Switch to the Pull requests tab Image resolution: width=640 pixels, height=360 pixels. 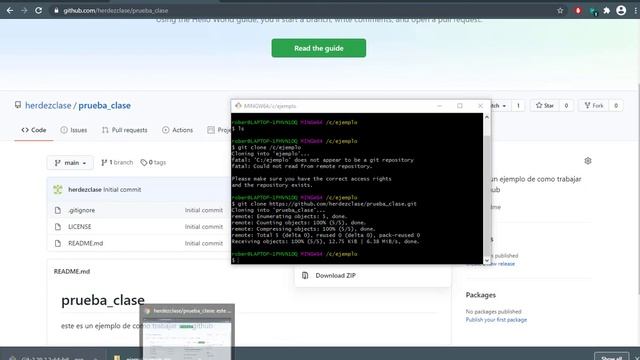pyautogui.click(x=124, y=130)
